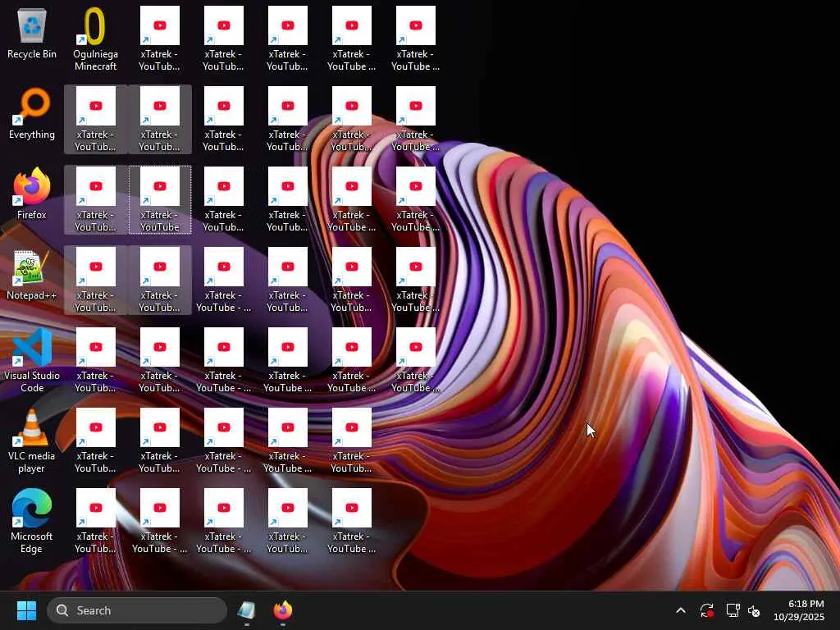840x630 pixels.
Task: Open the network status tray icon
Action: coord(733,610)
